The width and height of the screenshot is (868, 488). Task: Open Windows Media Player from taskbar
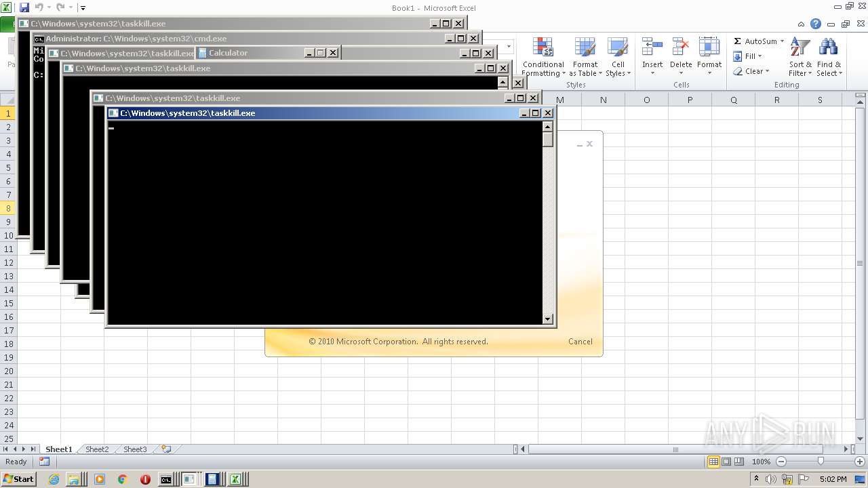[100, 479]
